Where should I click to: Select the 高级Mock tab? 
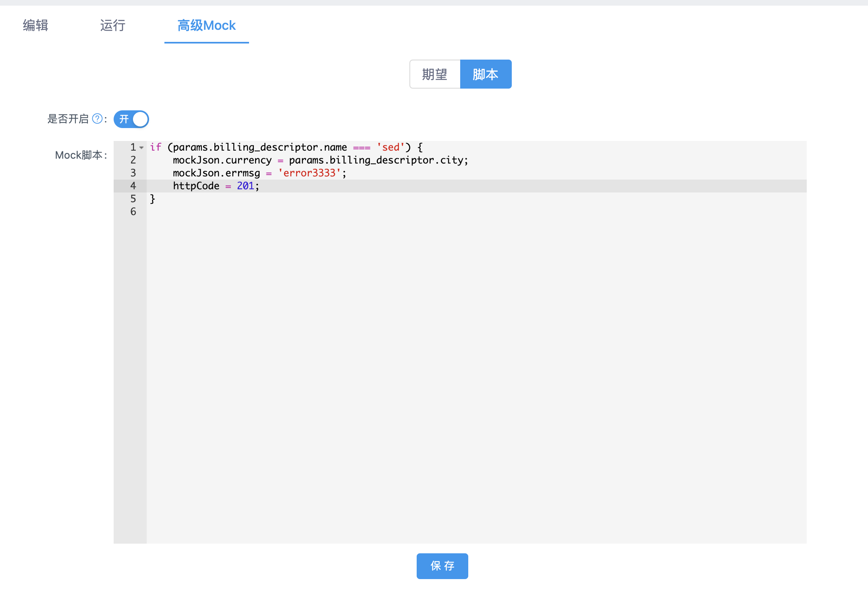click(x=206, y=25)
